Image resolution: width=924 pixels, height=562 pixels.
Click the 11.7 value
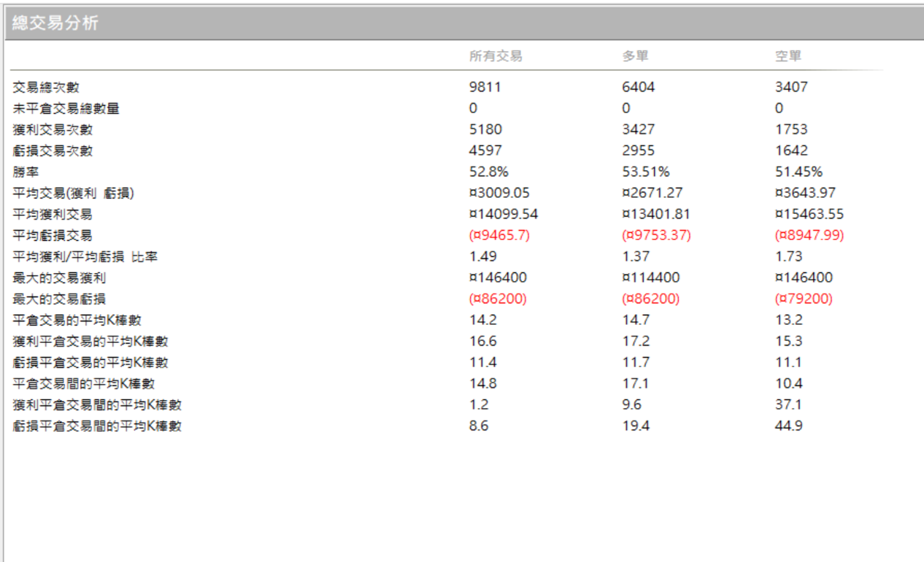click(x=635, y=363)
